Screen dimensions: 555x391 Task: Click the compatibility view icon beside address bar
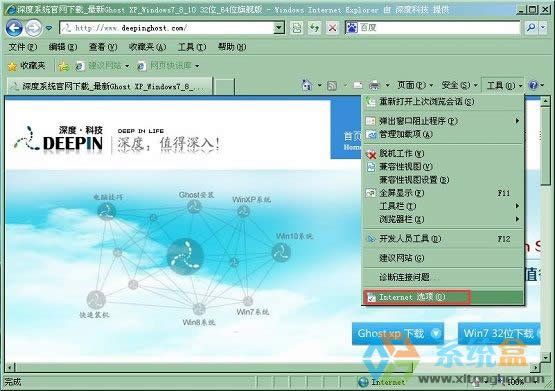[297, 28]
